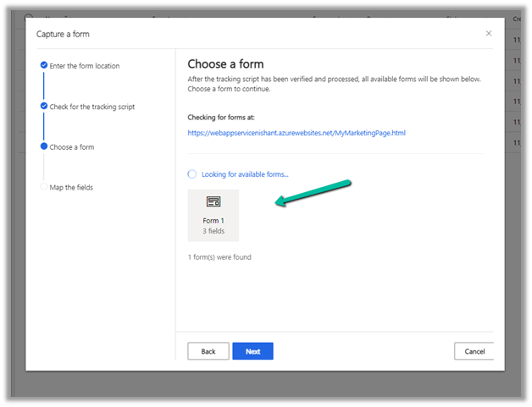Go to the Check for the tracking script step
This screenshot has width=532, height=407.
92,107
